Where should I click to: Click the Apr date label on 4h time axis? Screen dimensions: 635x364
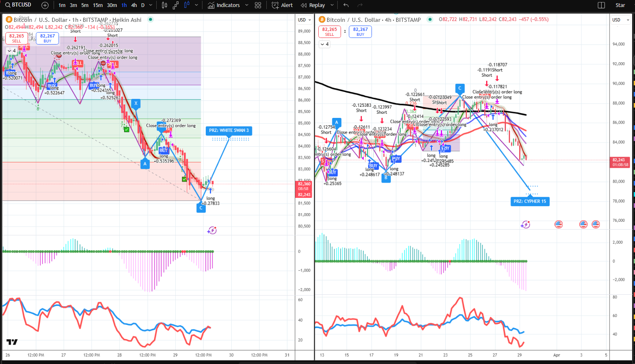557,355
